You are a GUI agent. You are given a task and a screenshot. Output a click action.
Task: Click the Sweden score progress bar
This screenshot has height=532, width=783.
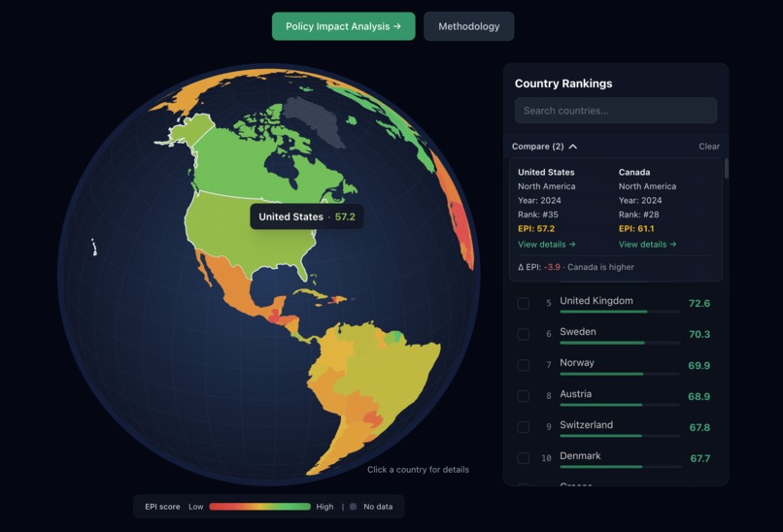pyautogui.click(x=620, y=343)
